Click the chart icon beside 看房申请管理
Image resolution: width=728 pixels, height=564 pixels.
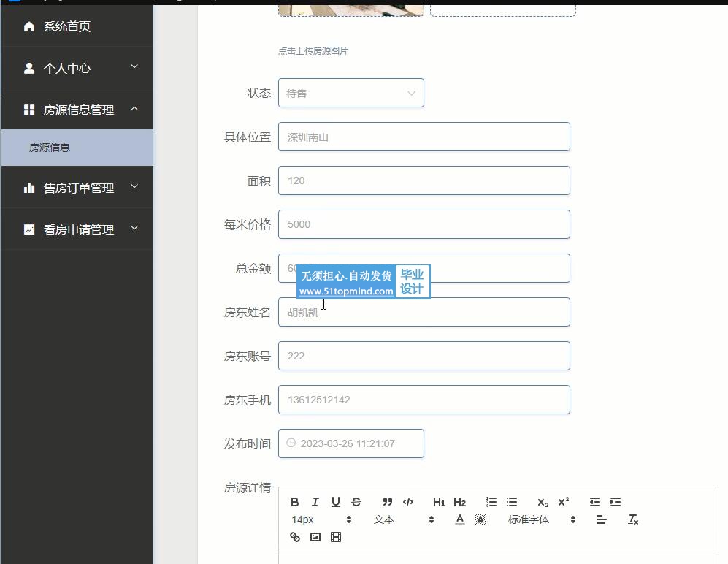click(x=29, y=229)
